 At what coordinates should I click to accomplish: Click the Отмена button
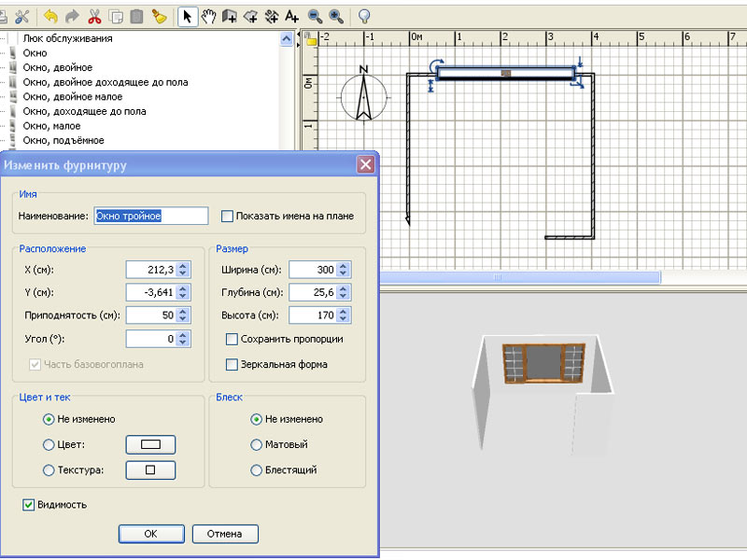click(225, 534)
